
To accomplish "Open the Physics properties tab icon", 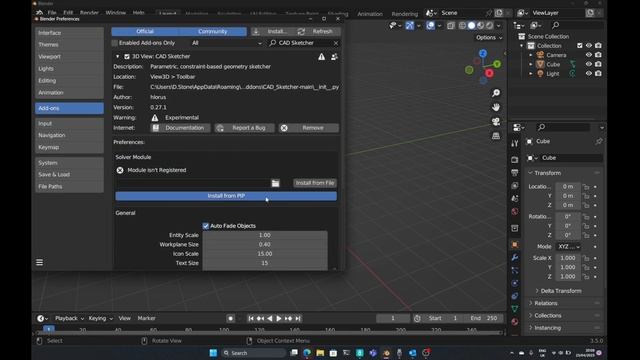I will [x=515, y=283].
